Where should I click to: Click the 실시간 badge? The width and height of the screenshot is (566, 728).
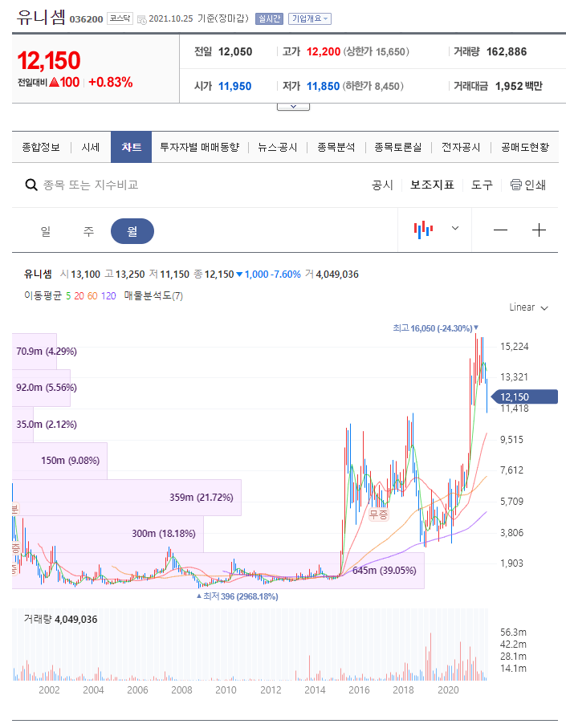pos(269,18)
